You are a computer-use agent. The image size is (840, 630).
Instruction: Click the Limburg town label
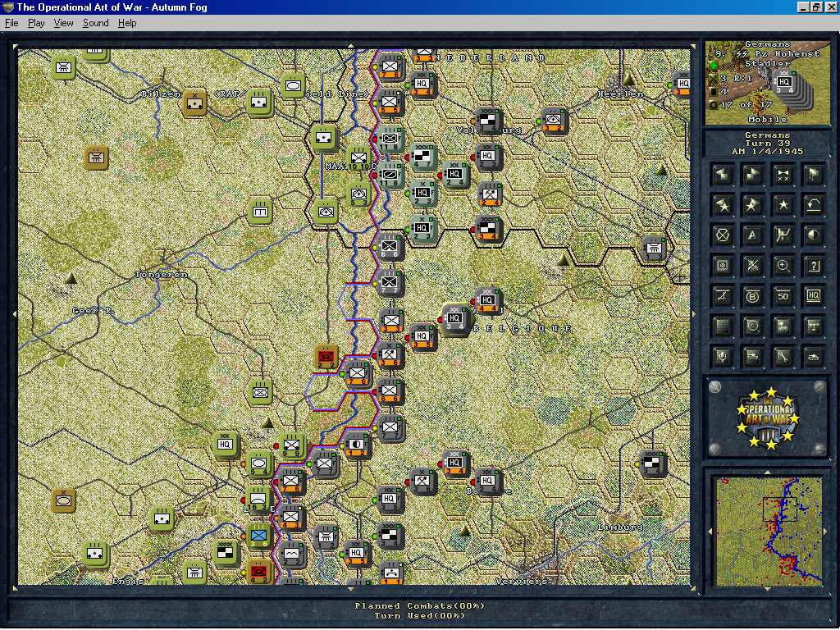[x=620, y=527]
